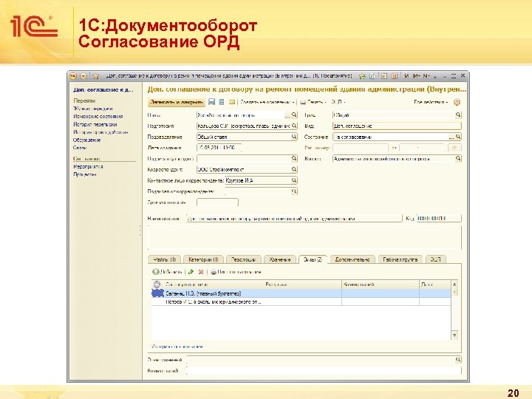Click magnifier icon in the Подразделение field
Image resolution: width=532 pixels, height=399 pixels.
(294, 137)
